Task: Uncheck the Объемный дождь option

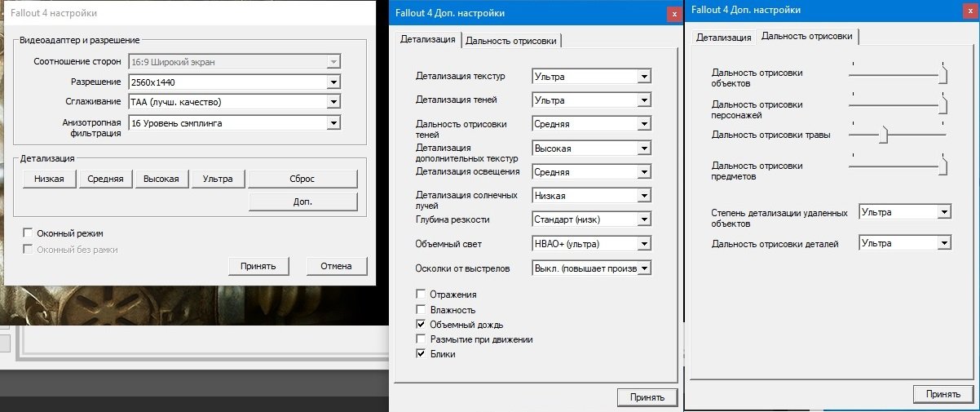Action: pos(421,325)
